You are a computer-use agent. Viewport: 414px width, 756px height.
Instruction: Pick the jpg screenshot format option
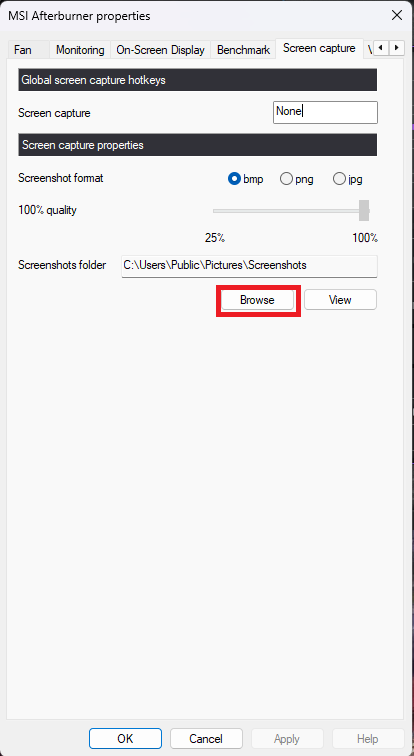click(347, 179)
